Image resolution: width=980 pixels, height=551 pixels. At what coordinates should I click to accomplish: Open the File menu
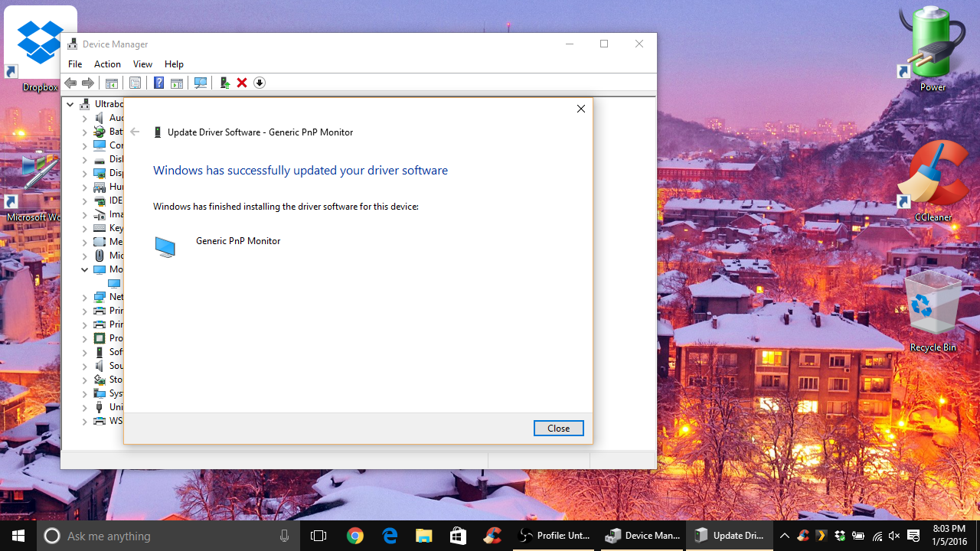point(75,64)
